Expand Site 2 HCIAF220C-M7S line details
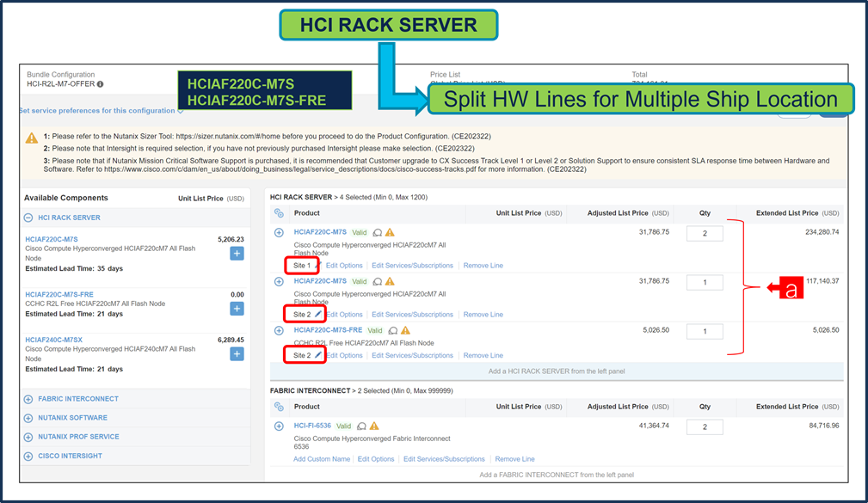The image size is (868, 503). tap(279, 282)
